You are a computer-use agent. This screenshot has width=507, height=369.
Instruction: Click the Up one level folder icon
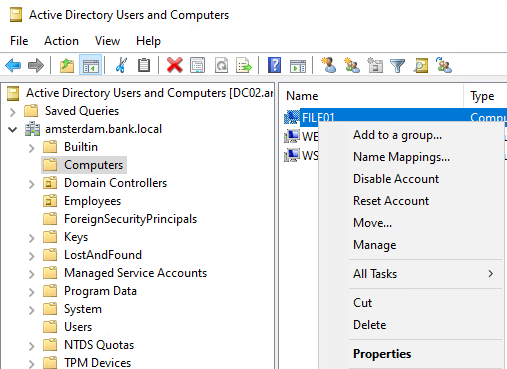(x=67, y=65)
